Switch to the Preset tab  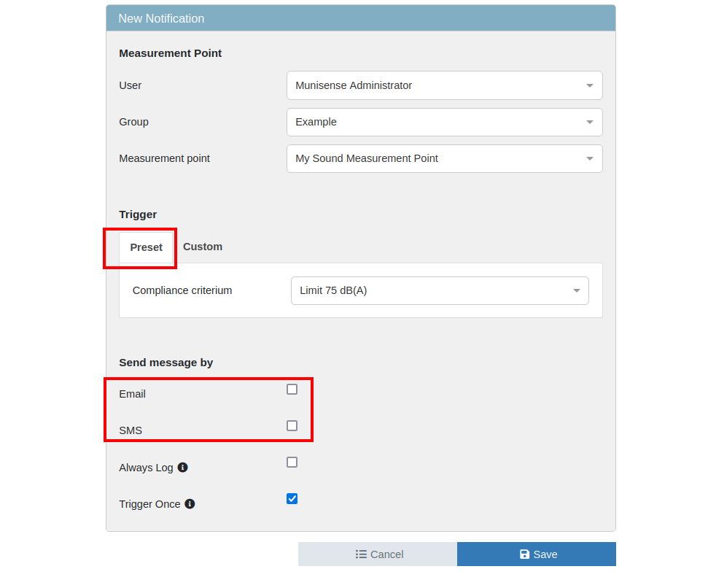[x=146, y=247]
